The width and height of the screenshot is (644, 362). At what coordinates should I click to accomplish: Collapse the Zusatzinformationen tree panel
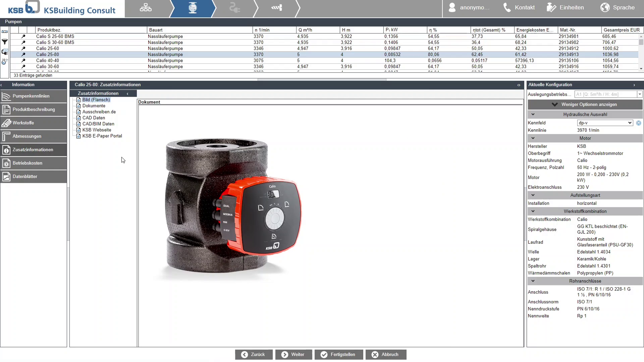coord(127,94)
